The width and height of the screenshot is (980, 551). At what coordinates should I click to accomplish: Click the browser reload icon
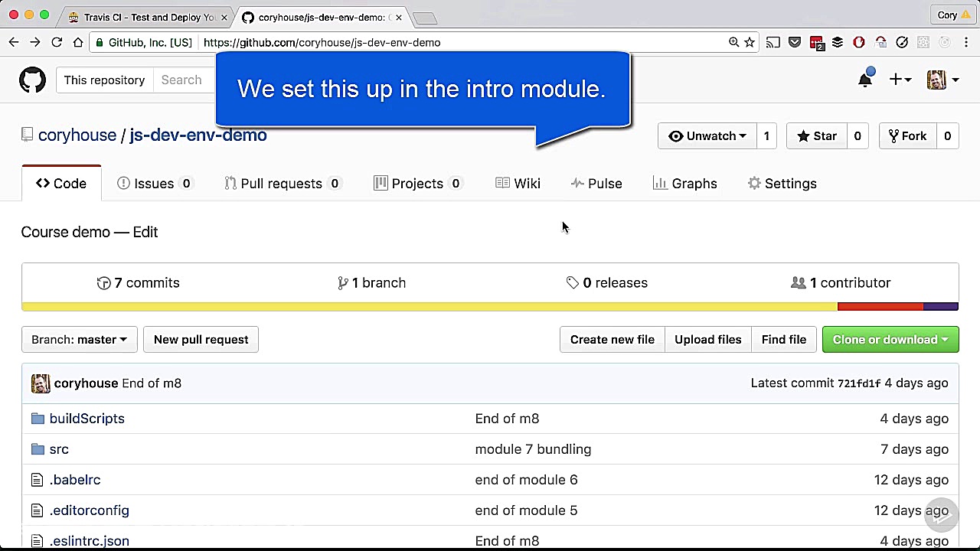(57, 42)
